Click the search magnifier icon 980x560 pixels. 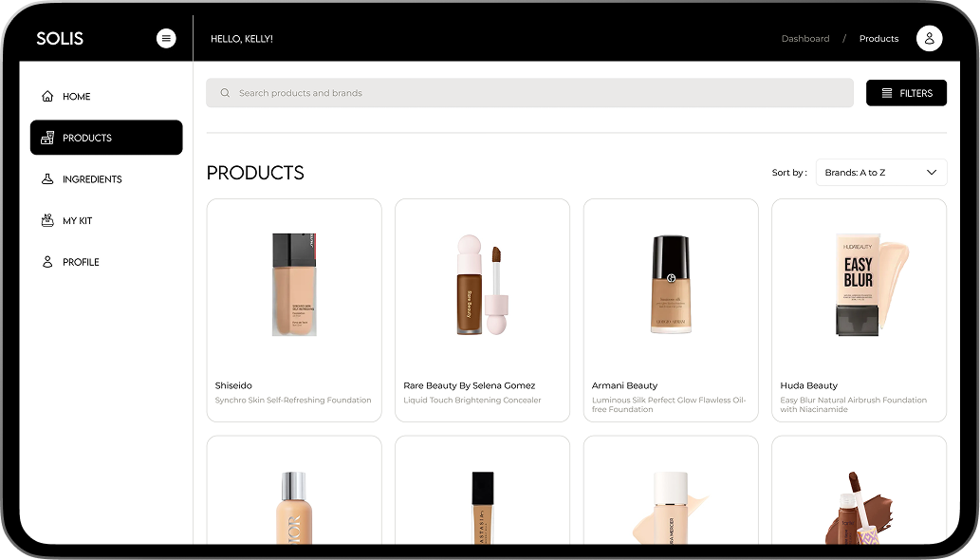(225, 93)
